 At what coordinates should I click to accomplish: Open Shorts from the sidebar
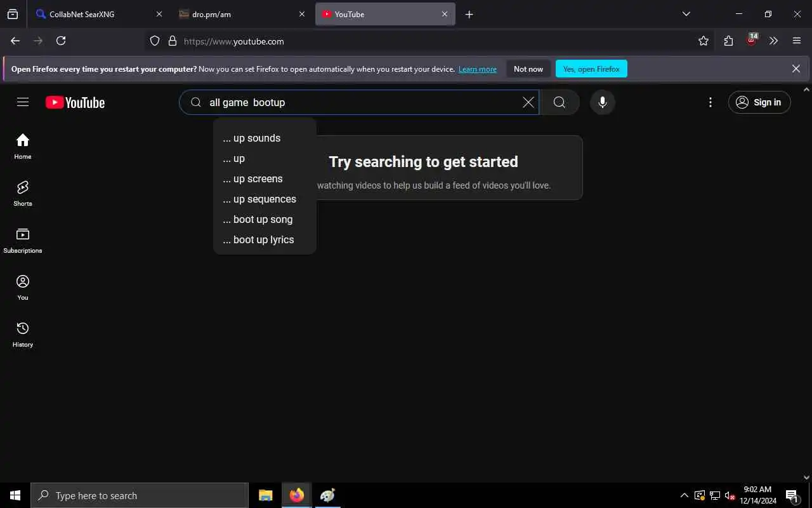(23, 193)
